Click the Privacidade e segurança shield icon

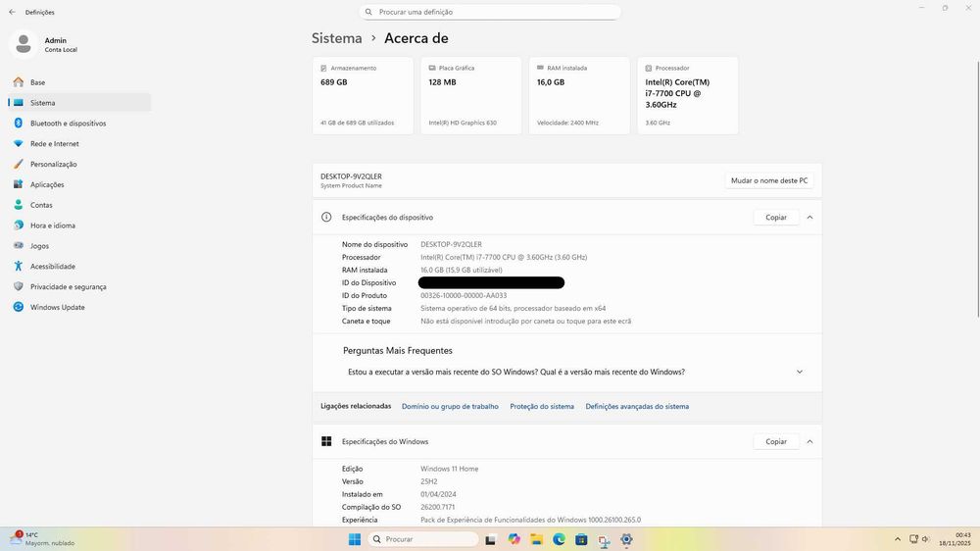(18, 286)
